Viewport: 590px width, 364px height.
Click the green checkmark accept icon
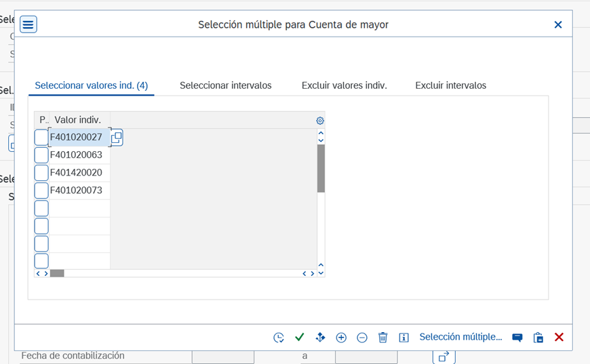pos(300,338)
